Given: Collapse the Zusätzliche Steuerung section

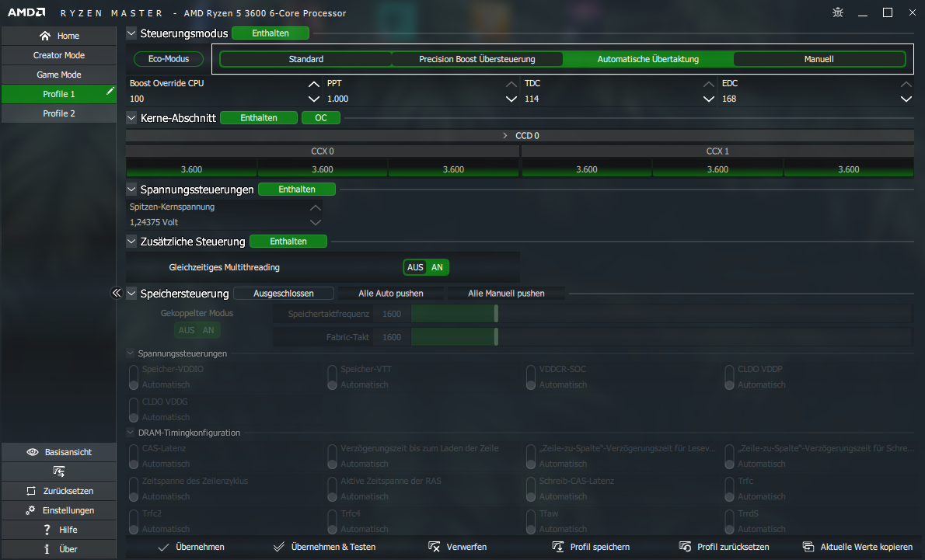Looking at the screenshot, I should pos(131,241).
